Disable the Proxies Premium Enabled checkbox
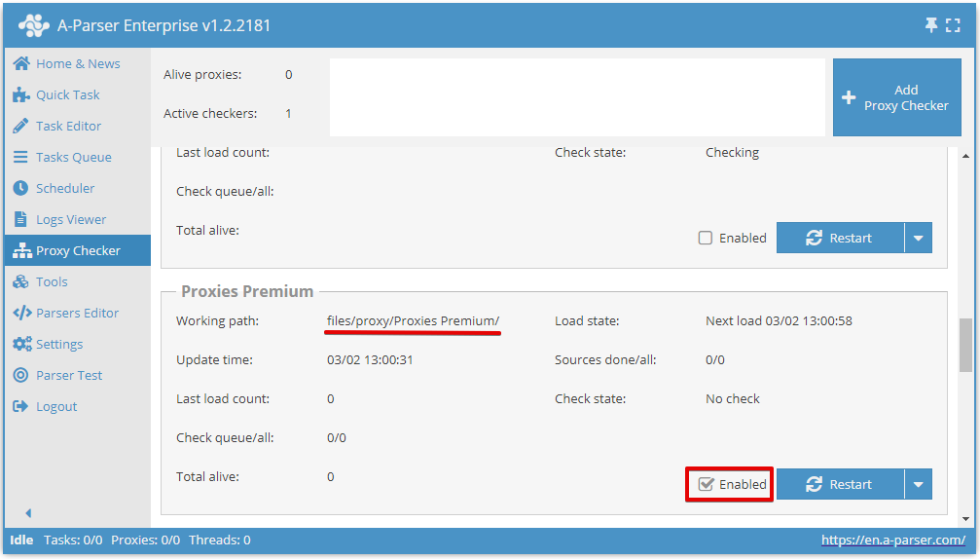The width and height of the screenshot is (980, 559). (x=707, y=484)
